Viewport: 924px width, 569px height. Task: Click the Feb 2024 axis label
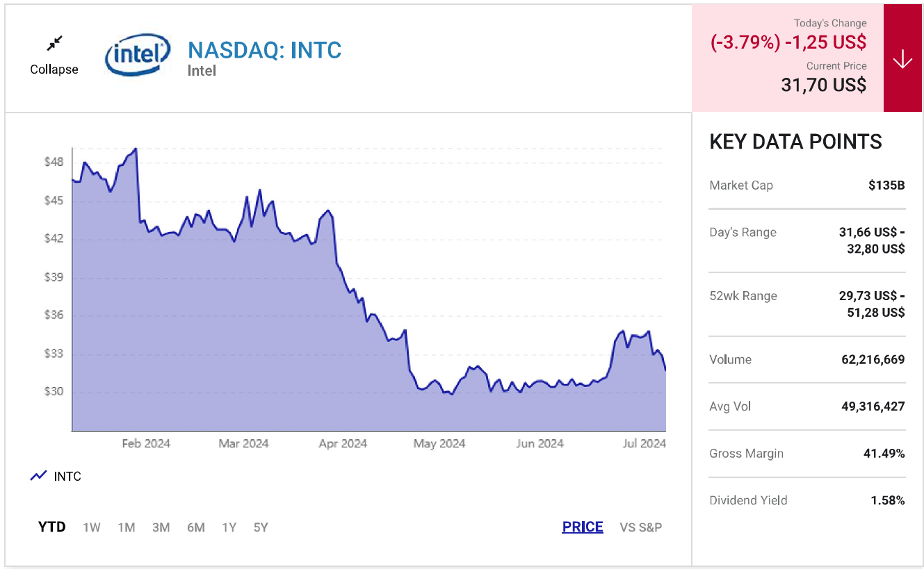[x=146, y=443]
